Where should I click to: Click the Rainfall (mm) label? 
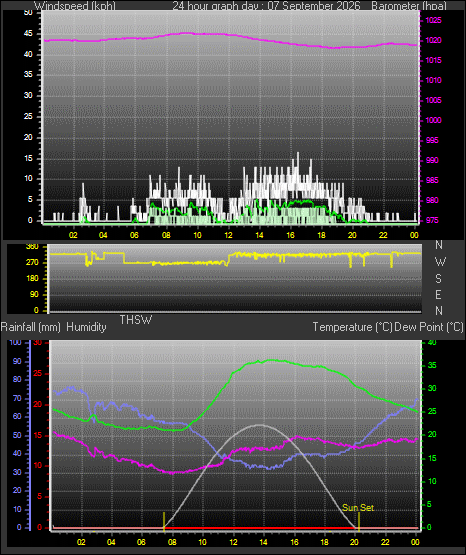pos(31,327)
